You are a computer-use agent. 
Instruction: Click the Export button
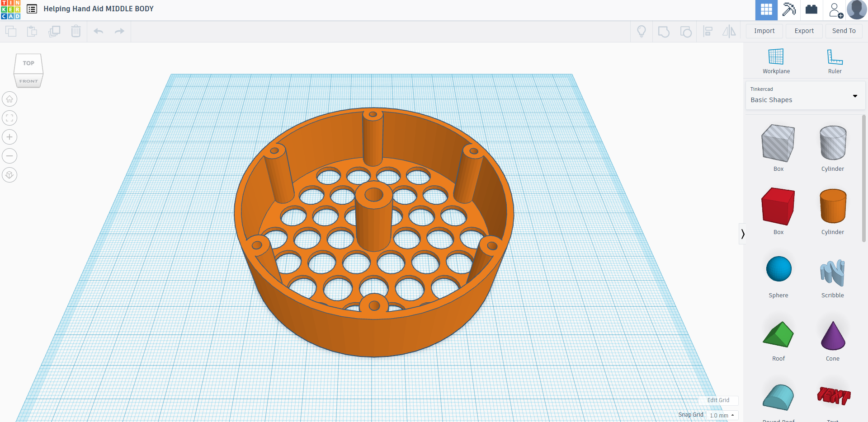804,31
